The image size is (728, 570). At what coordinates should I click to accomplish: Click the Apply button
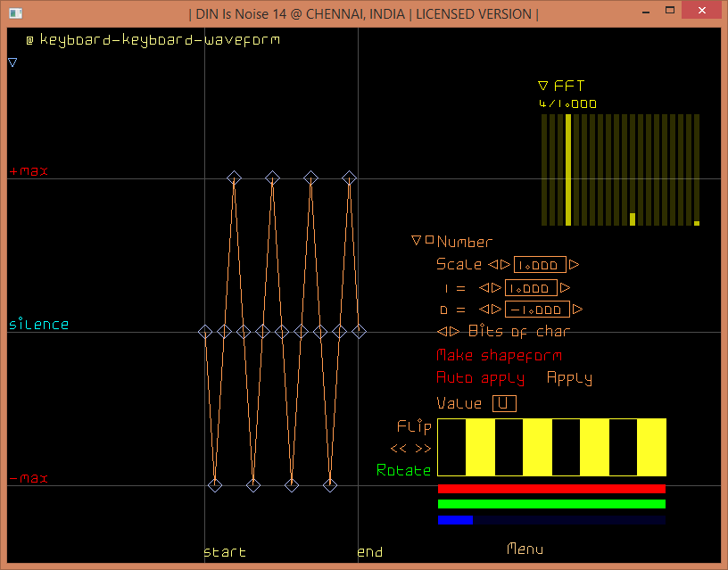click(569, 378)
